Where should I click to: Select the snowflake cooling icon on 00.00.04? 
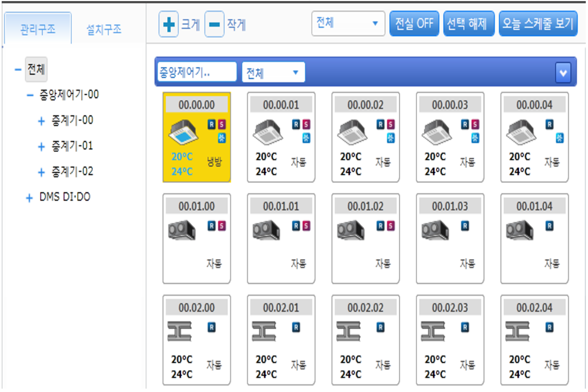tap(559, 138)
